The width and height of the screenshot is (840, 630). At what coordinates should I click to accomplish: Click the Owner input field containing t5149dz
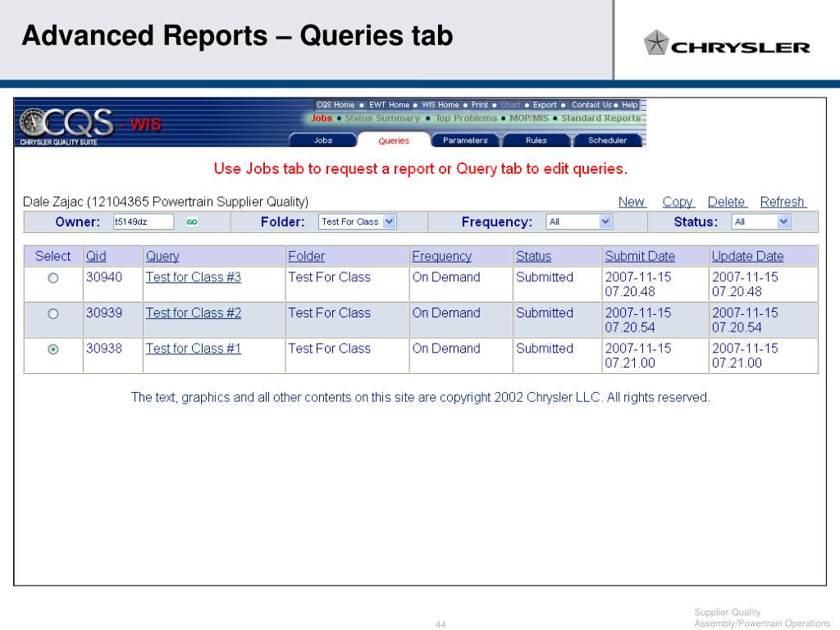click(143, 221)
